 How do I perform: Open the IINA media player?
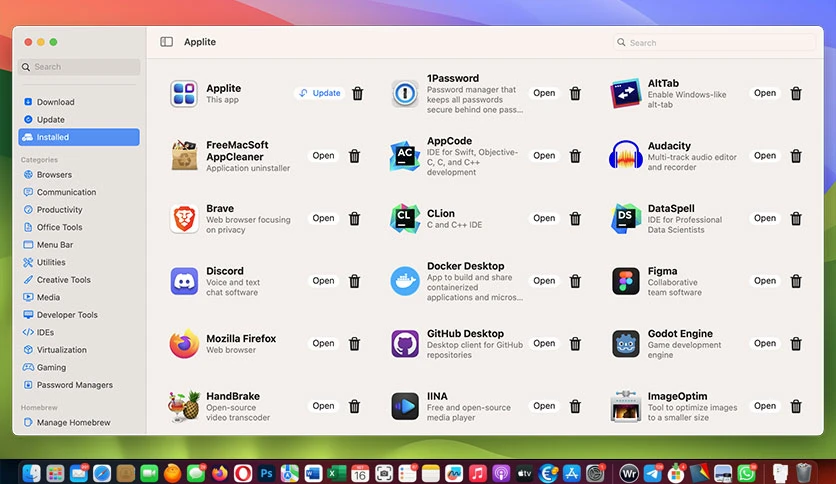click(x=544, y=406)
